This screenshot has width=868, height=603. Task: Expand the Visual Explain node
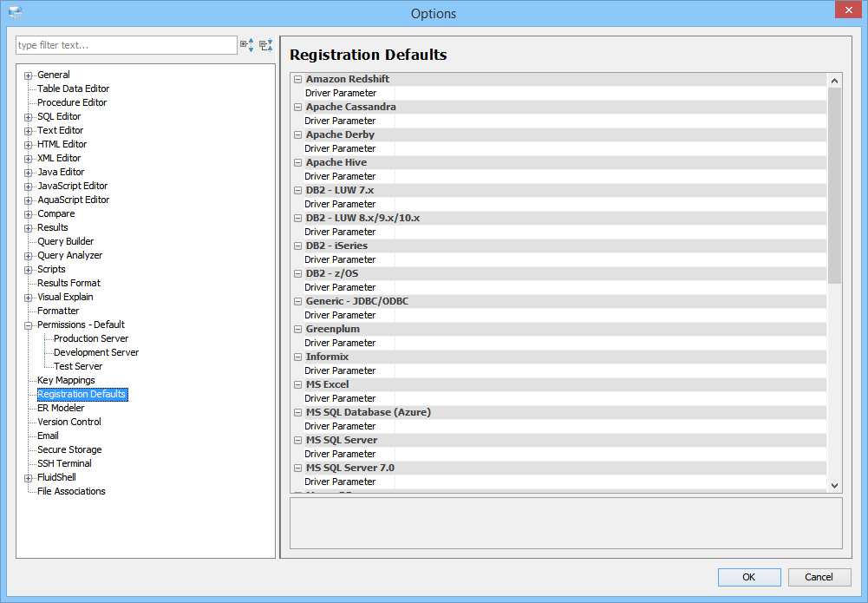tap(29, 298)
